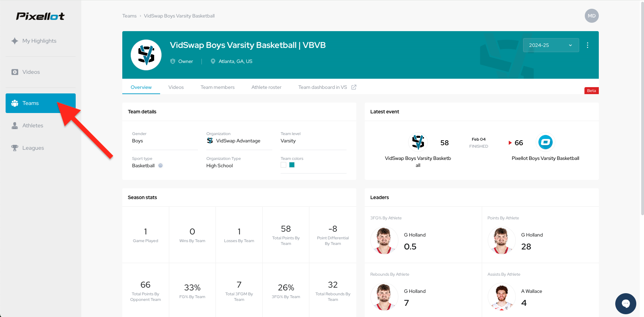Select Leagues in sidebar
The image size is (644, 317).
41,148
